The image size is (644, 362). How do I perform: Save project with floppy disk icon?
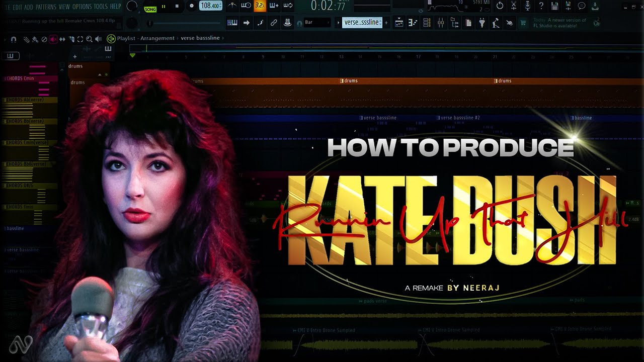[554, 6]
